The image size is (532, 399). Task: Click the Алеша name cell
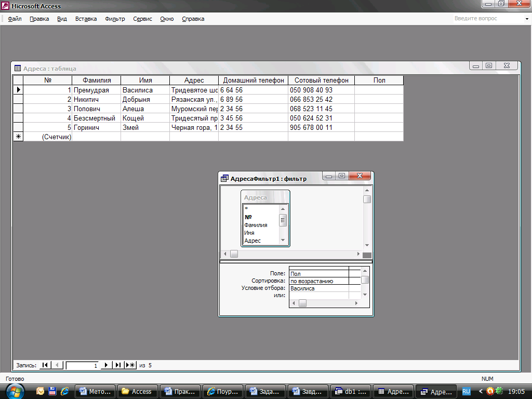pos(145,109)
